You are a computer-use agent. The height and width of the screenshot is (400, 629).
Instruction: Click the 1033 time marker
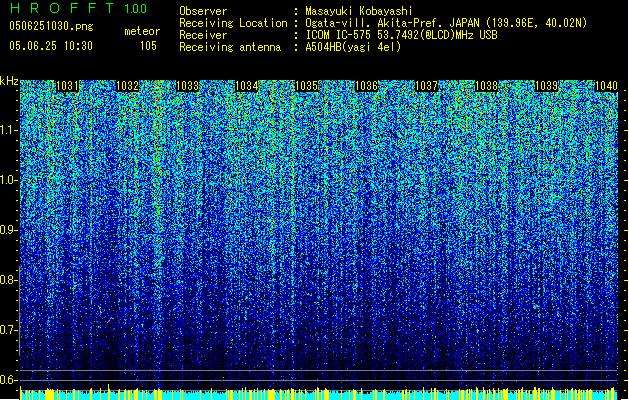click(x=187, y=86)
